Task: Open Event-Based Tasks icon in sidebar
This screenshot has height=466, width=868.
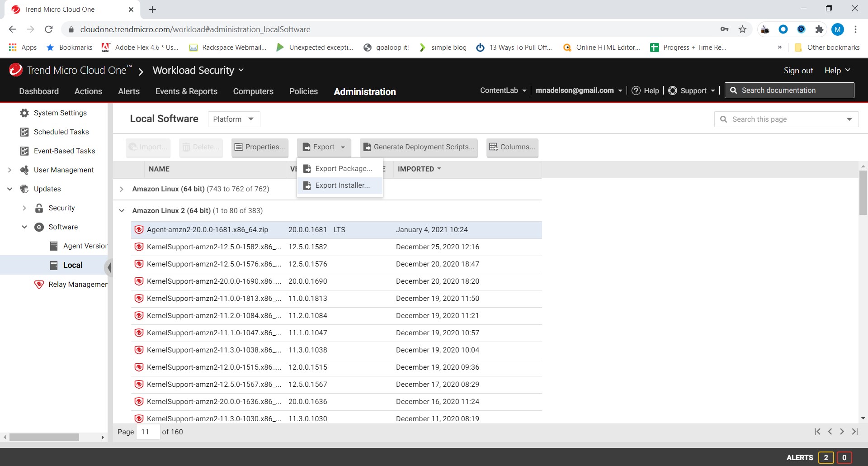Action: 24,151
